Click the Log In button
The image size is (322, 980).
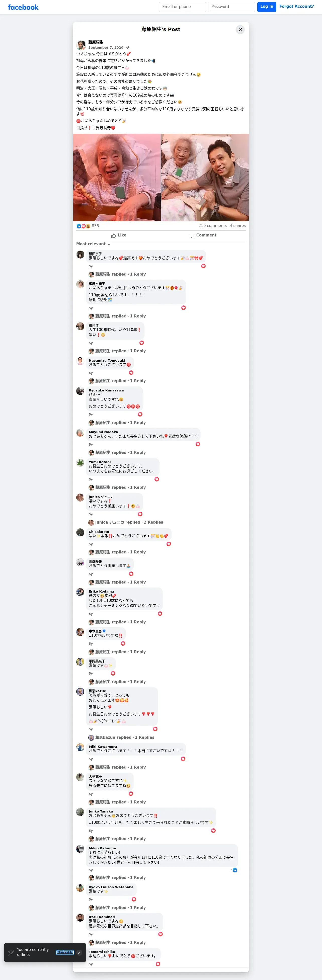click(267, 7)
